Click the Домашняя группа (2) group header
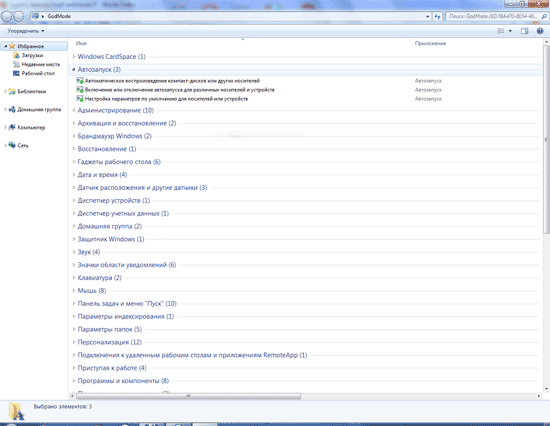 click(x=109, y=226)
